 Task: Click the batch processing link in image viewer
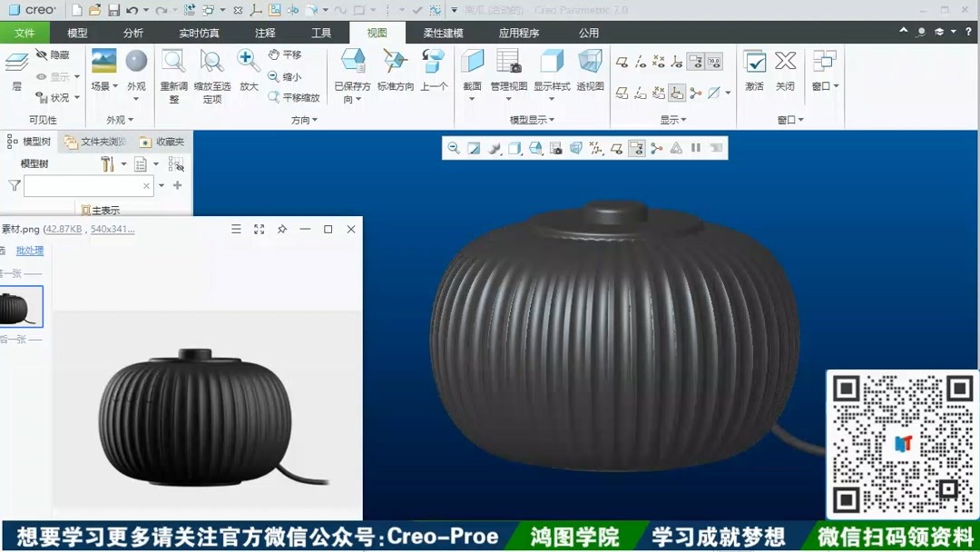click(x=28, y=251)
